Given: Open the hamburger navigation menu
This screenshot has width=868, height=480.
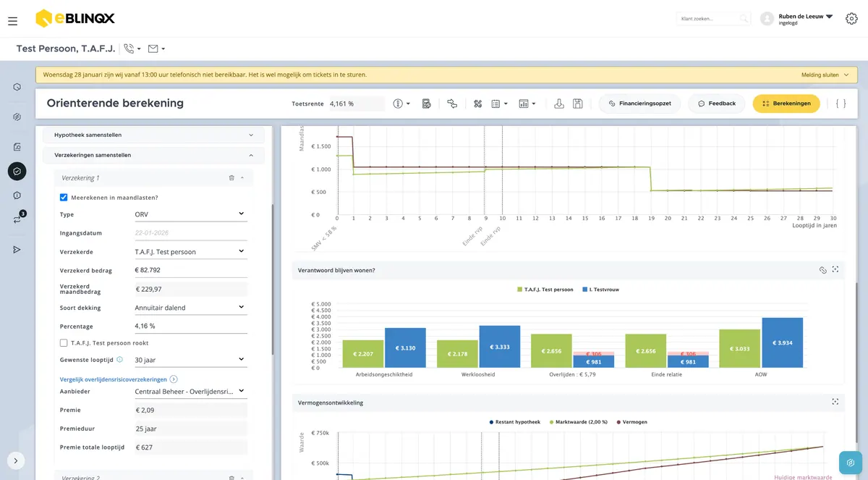Looking at the screenshot, I should 12,21.
